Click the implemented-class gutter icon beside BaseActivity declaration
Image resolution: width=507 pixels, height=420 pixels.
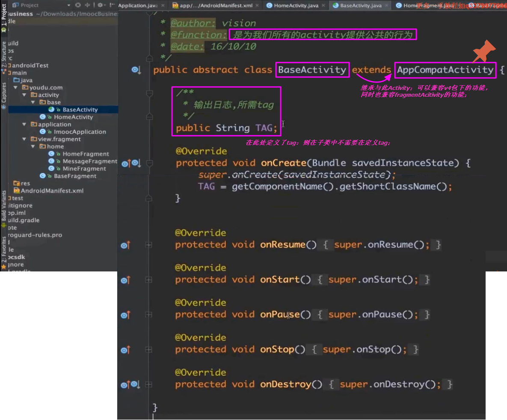[136, 70]
